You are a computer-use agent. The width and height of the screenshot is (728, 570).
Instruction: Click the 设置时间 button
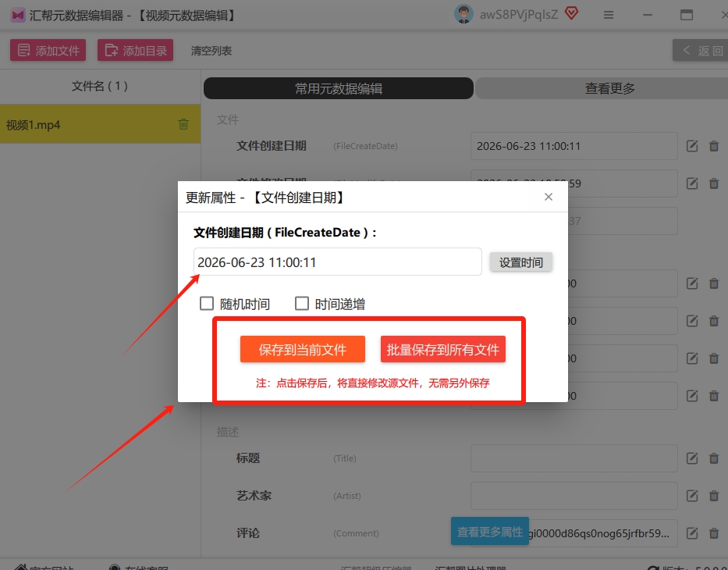[x=521, y=262]
